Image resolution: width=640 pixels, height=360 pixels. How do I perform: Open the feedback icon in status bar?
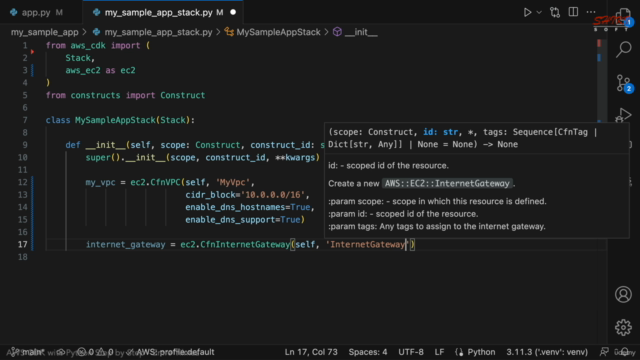click(604, 352)
